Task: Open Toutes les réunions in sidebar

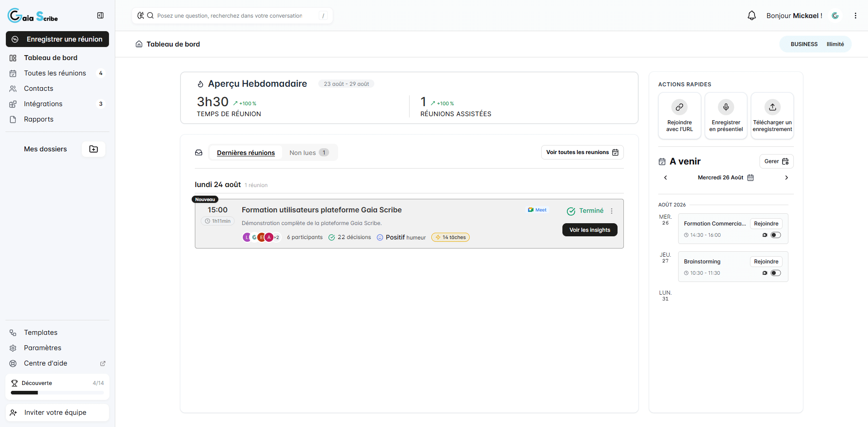Action: (57, 73)
